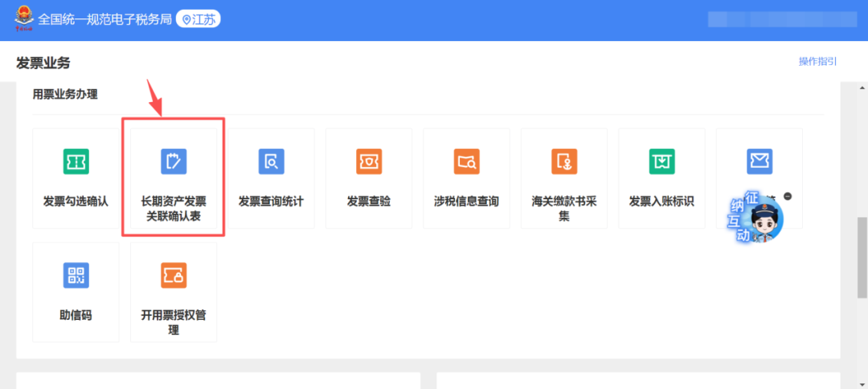
Task: Open the 操作指引 help link
Action: (x=817, y=62)
